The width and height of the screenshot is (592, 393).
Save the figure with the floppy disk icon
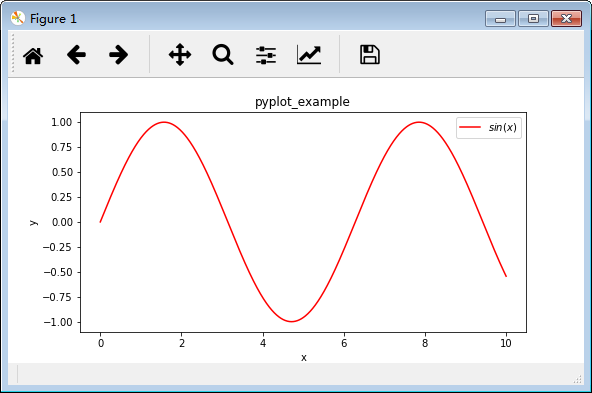coord(370,55)
